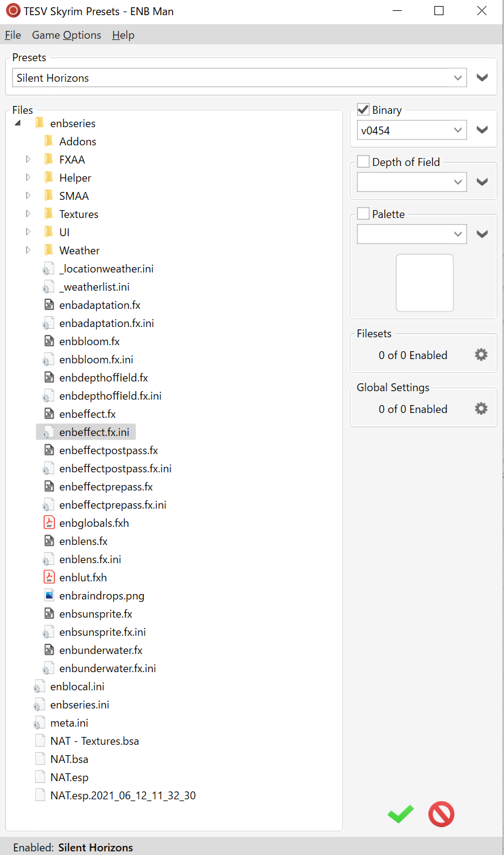Click the enbadaptation.fx file icon

[x=49, y=305]
